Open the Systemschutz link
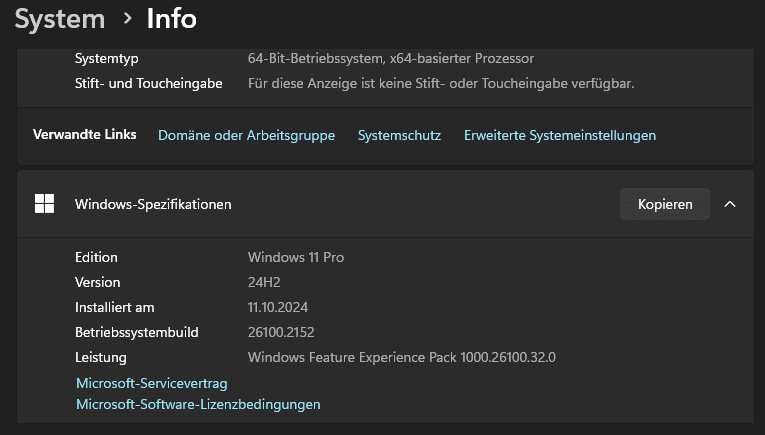Viewport: 765px width, 435px height. pos(400,135)
